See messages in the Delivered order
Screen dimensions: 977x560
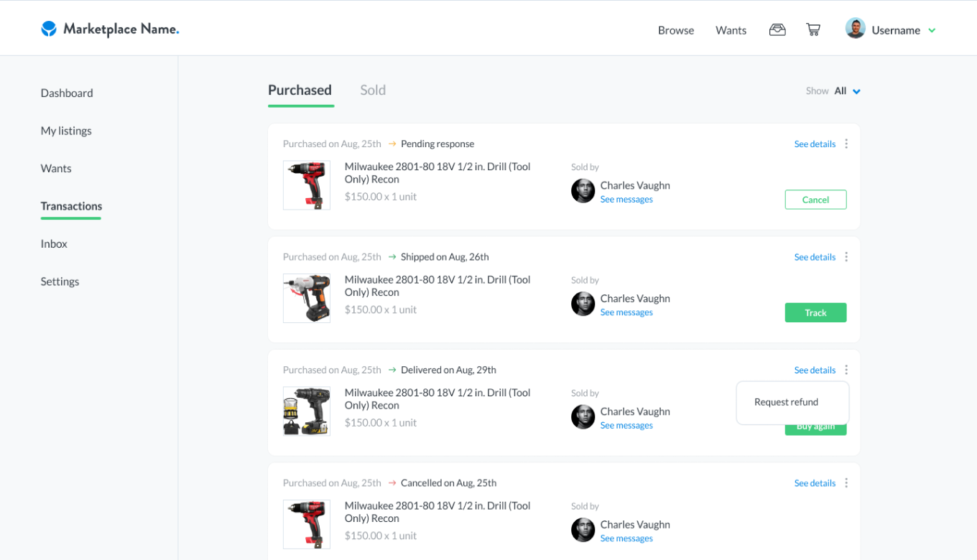coord(626,426)
